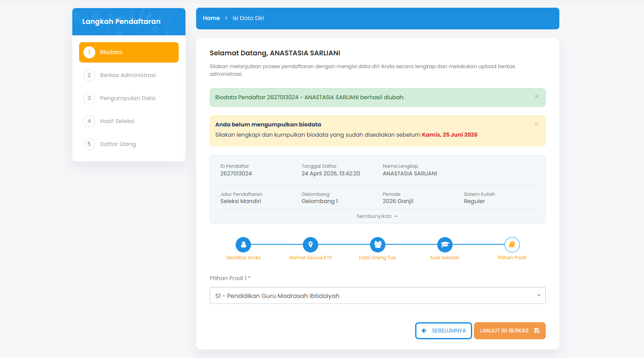
Task: Go to Asal Sekolah graduation cap icon
Action: (x=445, y=245)
